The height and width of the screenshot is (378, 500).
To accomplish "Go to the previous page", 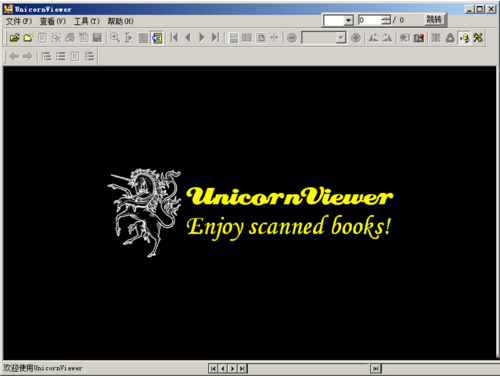I will (x=188, y=38).
